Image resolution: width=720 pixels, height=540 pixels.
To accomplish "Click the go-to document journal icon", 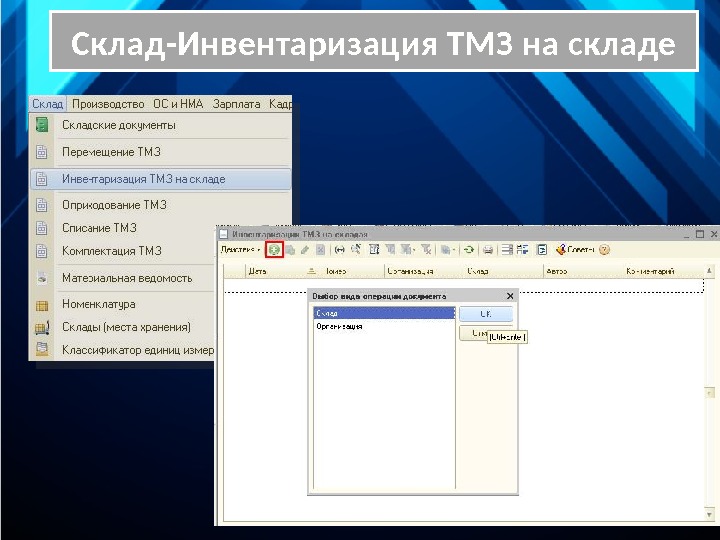I will (542, 249).
